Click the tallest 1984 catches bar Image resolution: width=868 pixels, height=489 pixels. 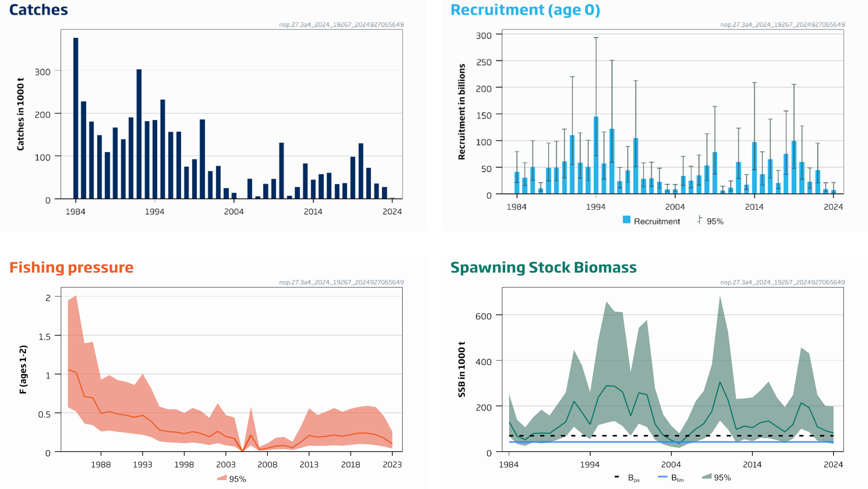coord(76,116)
